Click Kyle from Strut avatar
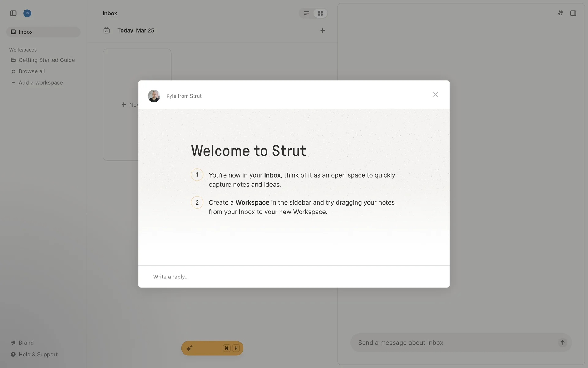This screenshot has width=588, height=368. click(x=154, y=96)
